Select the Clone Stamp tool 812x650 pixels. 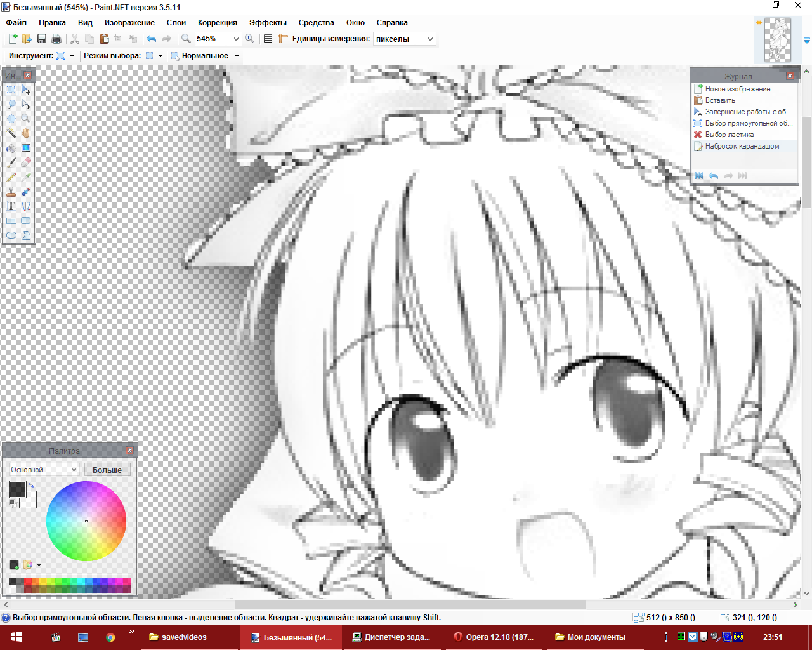[x=11, y=192]
